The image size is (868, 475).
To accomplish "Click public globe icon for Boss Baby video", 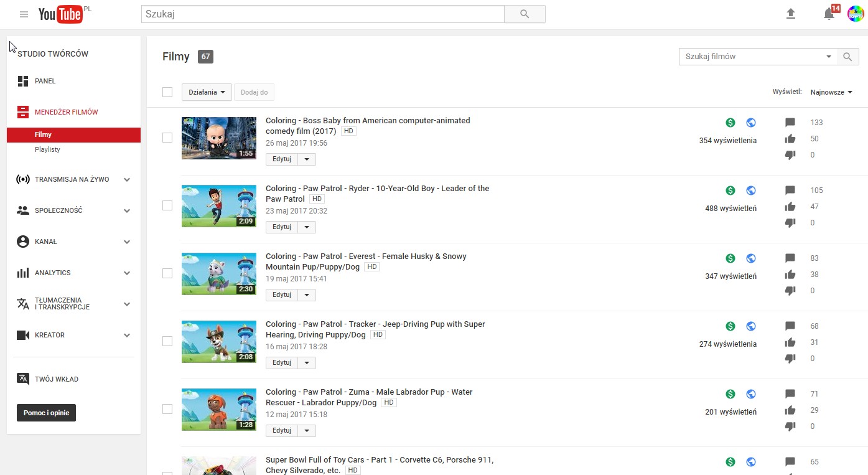I will (x=751, y=123).
